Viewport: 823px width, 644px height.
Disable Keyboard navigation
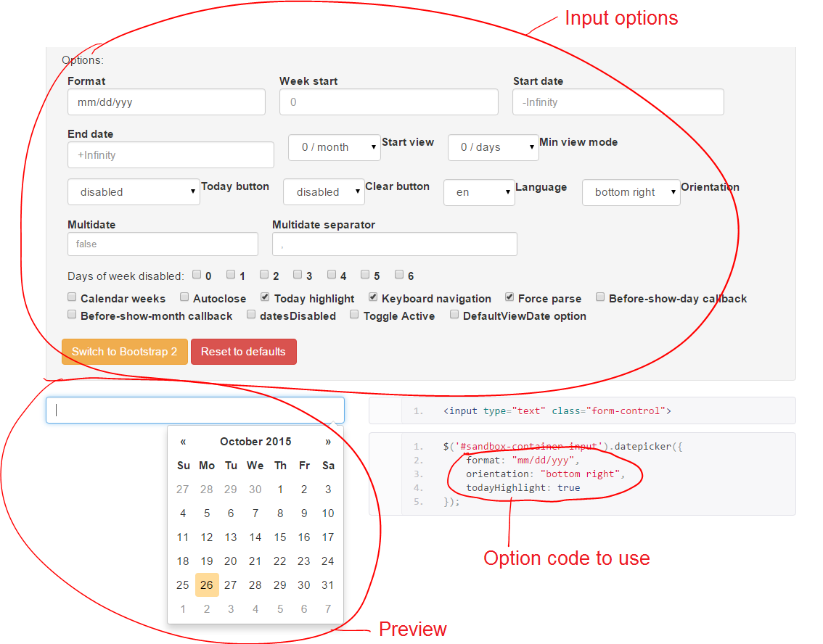point(372,296)
